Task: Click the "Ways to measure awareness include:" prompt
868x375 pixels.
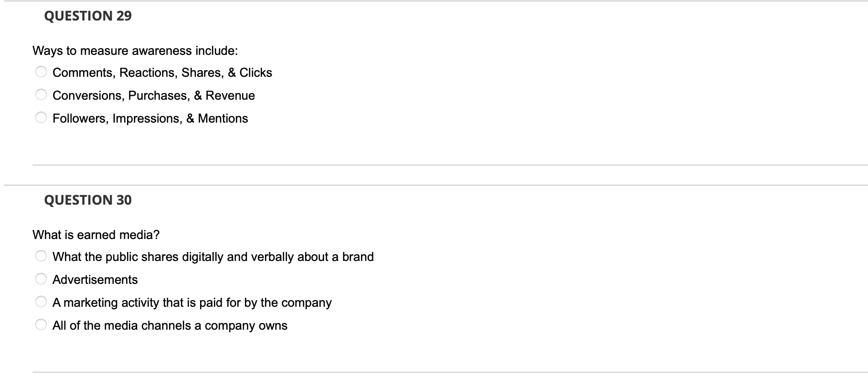Action: coord(135,50)
